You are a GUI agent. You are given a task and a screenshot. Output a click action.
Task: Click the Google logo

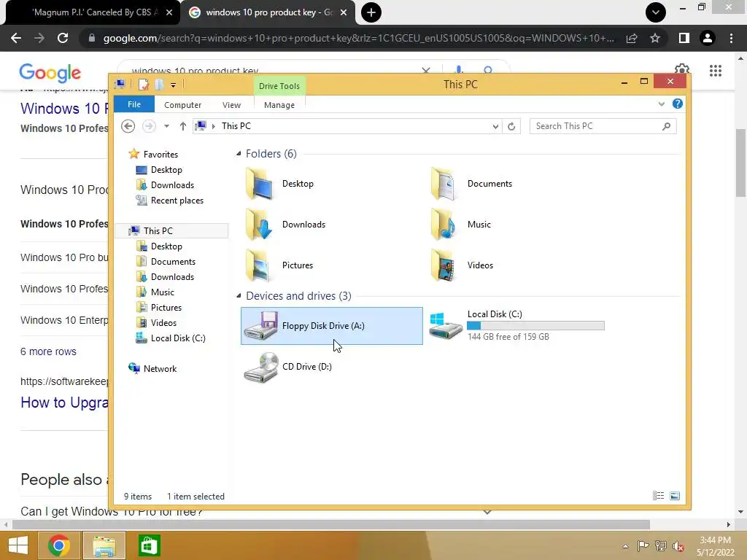click(x=50, y=73)
